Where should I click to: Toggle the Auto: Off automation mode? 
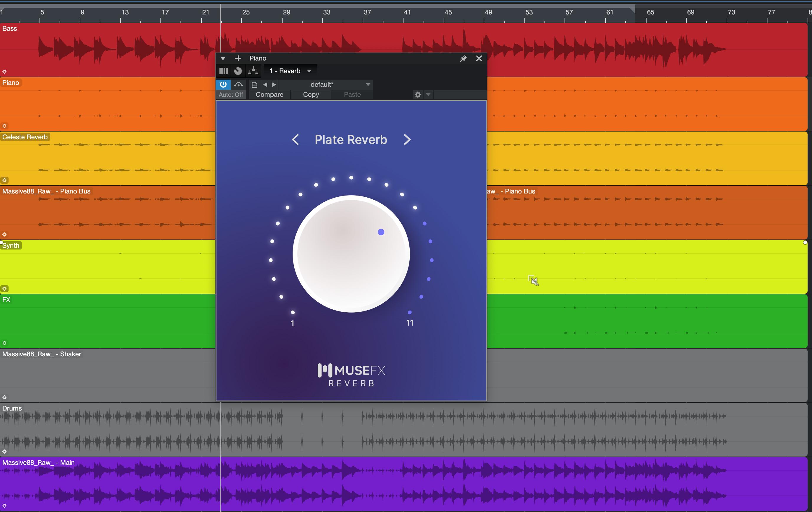click(x=231, y=94)
